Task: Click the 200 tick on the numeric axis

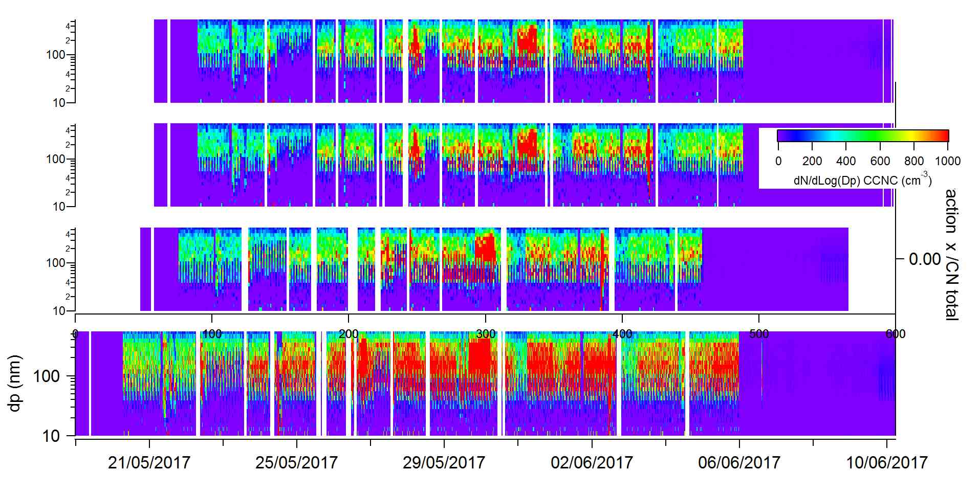Action: tap(349, 334)
